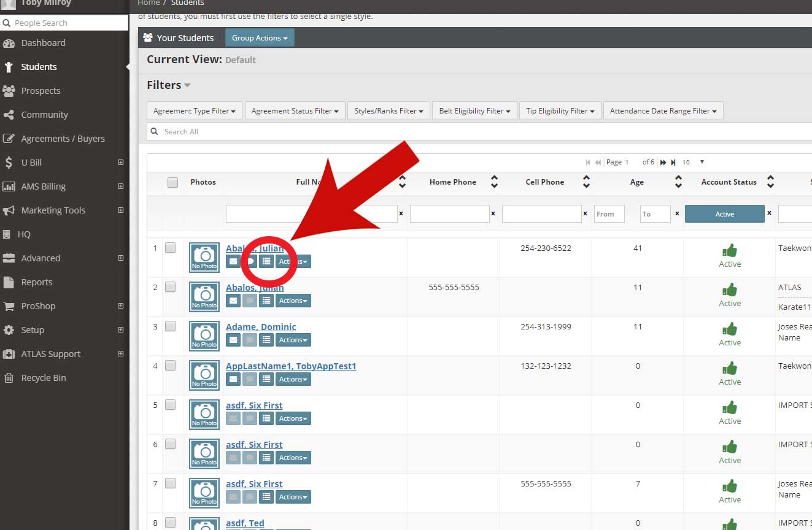Open the list icon for AppLastName1, TobyAppTest1
812x530 pixels.
pos(266,379)
